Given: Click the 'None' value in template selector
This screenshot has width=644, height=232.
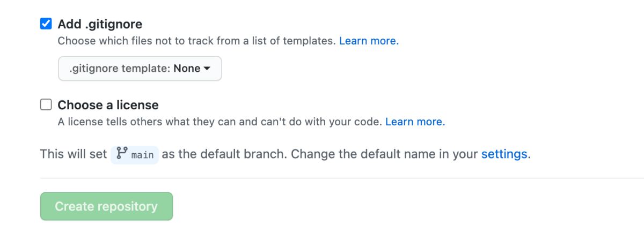Looking at the screenshot, I should pos(187,69).
